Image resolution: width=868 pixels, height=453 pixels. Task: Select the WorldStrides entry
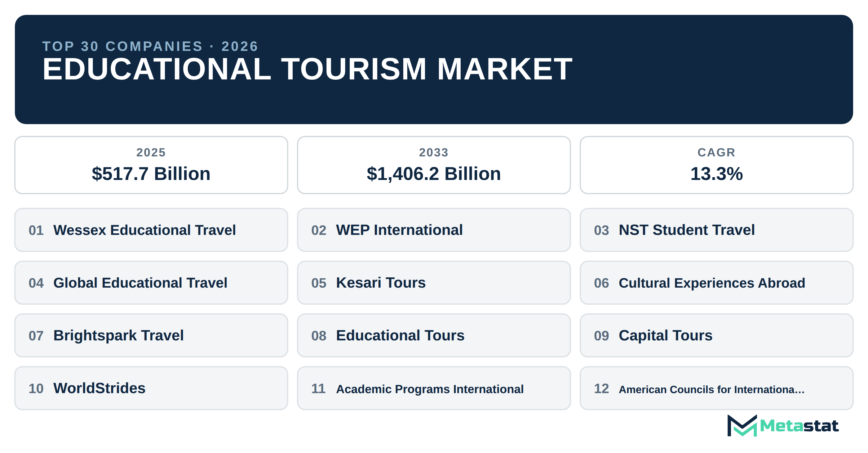coord(151,388)
